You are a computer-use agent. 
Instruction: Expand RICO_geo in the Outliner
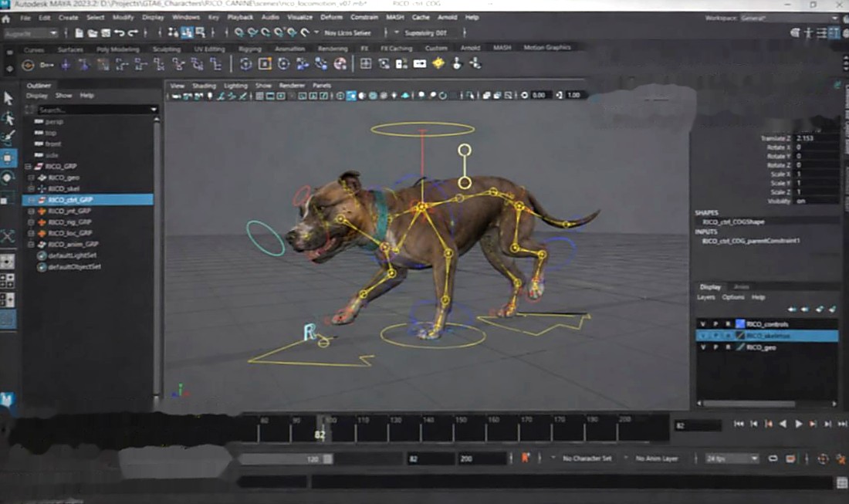[32, 178]
